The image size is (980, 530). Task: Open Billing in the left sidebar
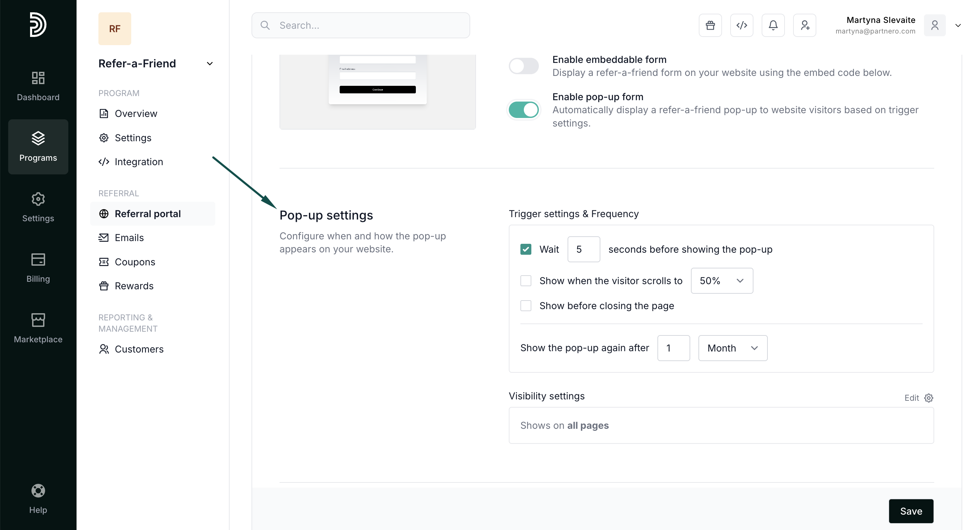tap(38, 268)
